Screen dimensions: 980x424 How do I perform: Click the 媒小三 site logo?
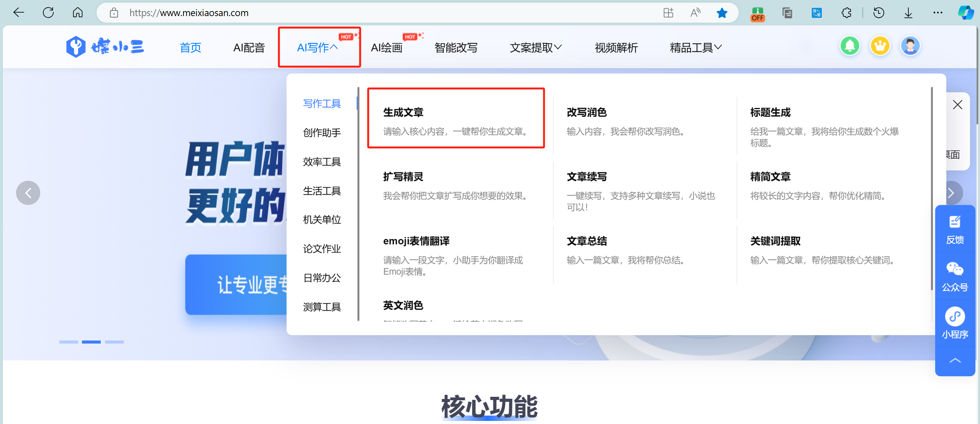105,47
